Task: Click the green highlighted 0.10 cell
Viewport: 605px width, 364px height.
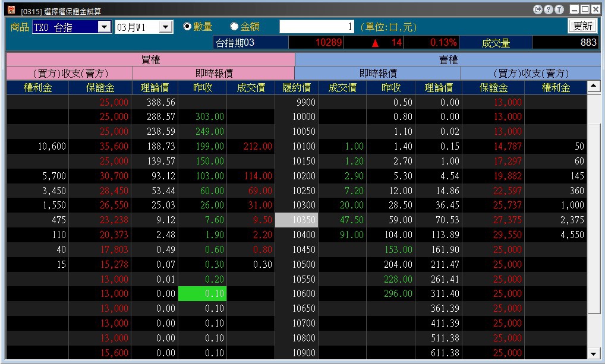Action: pyautogui.click(x=202, y=293)
